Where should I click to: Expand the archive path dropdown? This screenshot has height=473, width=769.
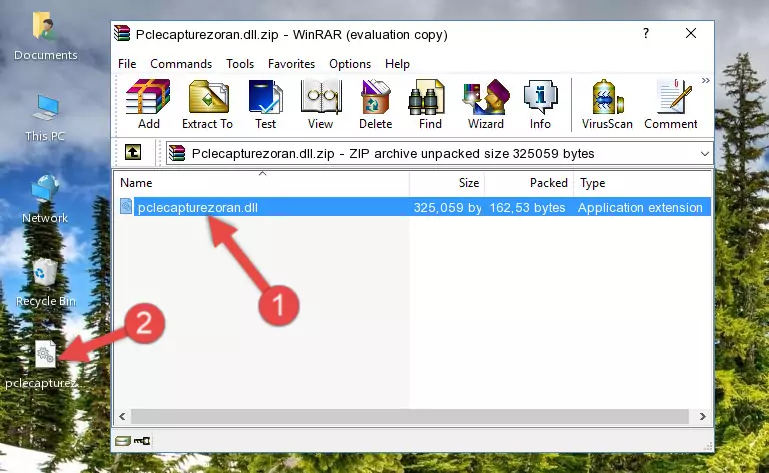(x=705, y=154)
